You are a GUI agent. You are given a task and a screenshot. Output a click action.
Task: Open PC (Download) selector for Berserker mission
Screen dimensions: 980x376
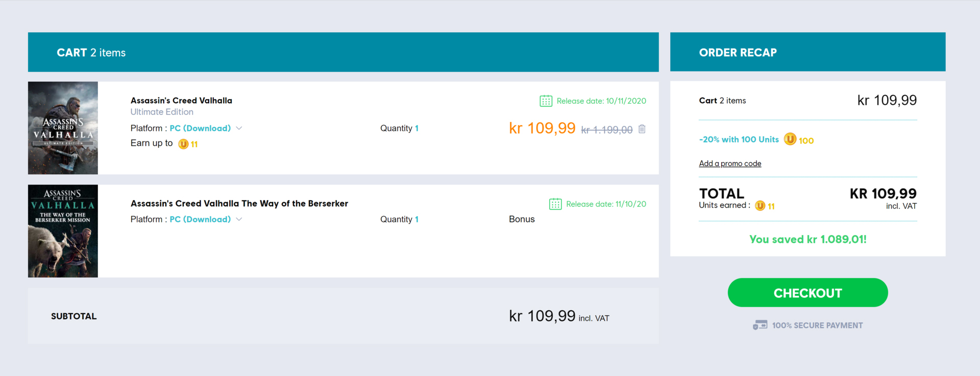(x=200, y=219)
